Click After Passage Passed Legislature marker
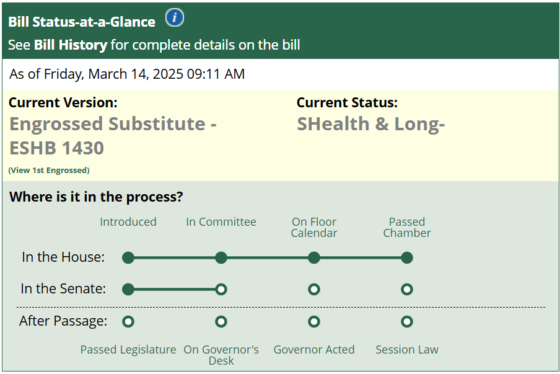The image size is (560, 374). [x=128, y=321]
